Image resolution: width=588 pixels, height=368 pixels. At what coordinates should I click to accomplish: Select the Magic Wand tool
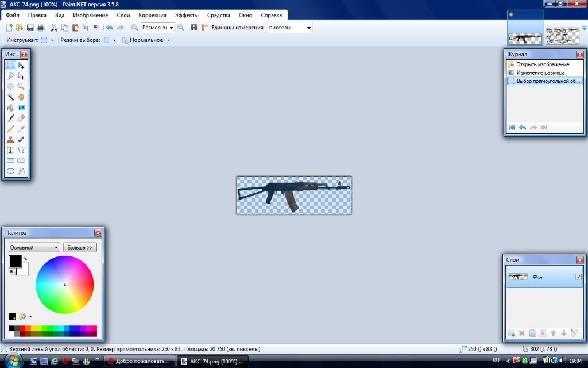click(10, 97)
